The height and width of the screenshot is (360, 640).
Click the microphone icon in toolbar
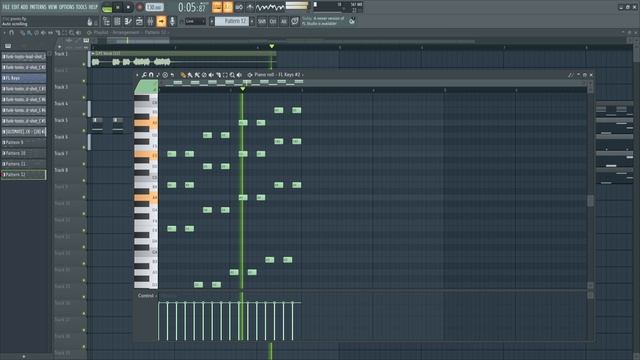click(x=172, y=21)
